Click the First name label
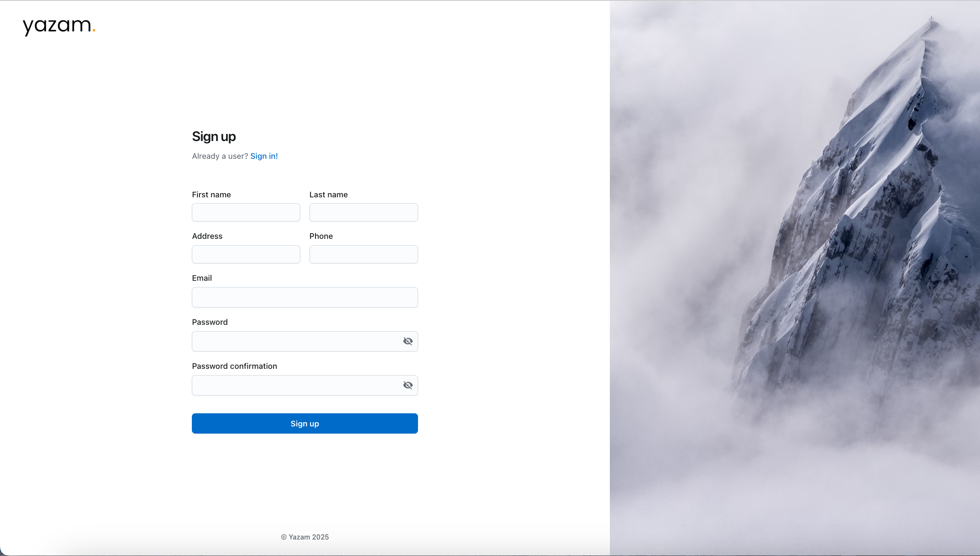Screen dimensions: 980x556 [x=211, y=195]
